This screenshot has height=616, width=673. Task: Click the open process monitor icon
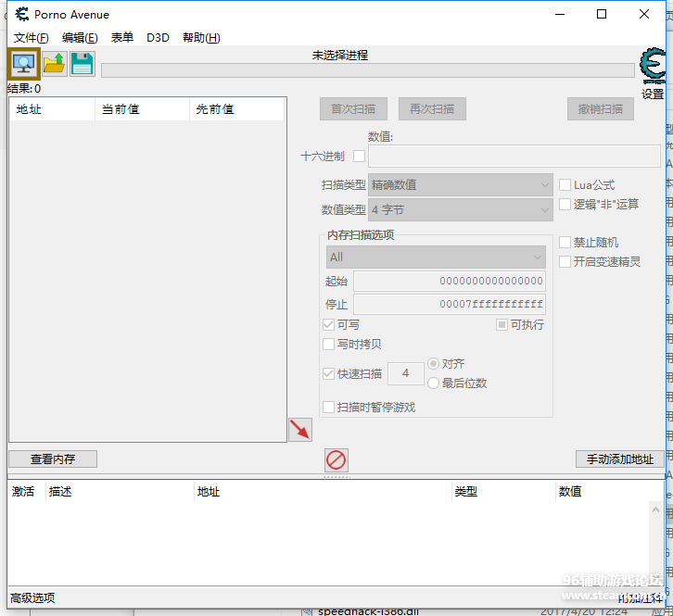23,64
